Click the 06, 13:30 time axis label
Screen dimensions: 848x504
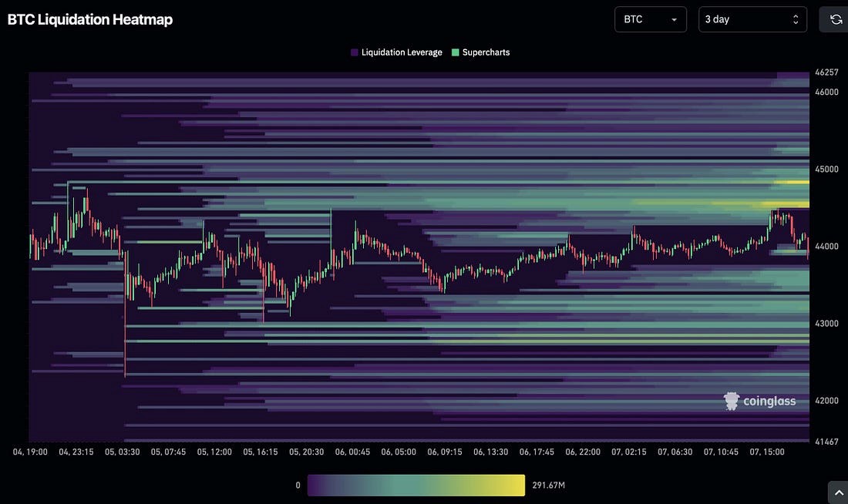click(x=490, y=452)
